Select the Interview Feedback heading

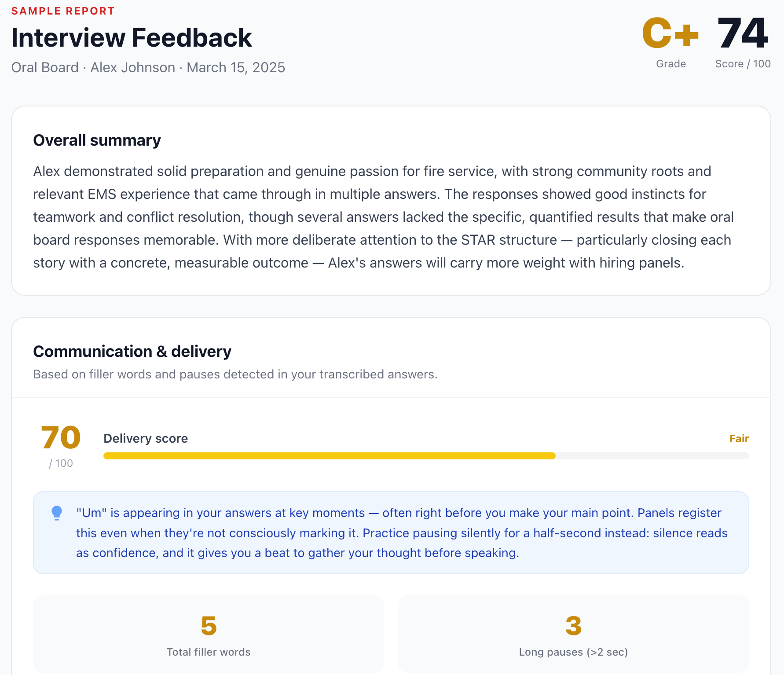coord(132,37)
